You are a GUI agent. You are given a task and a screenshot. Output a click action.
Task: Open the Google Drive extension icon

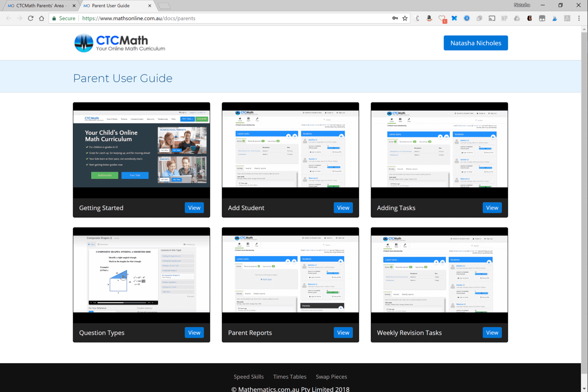tap(517, 18)
